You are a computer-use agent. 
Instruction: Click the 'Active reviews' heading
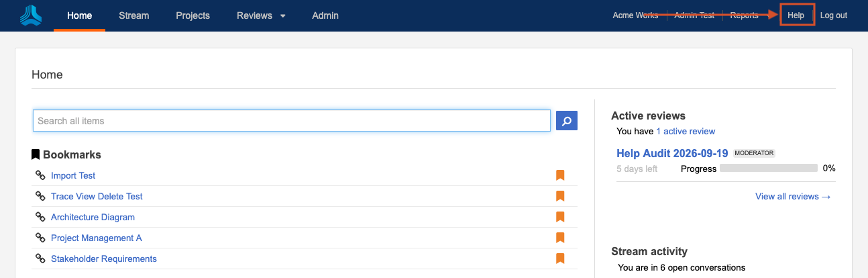pos(648,115)
